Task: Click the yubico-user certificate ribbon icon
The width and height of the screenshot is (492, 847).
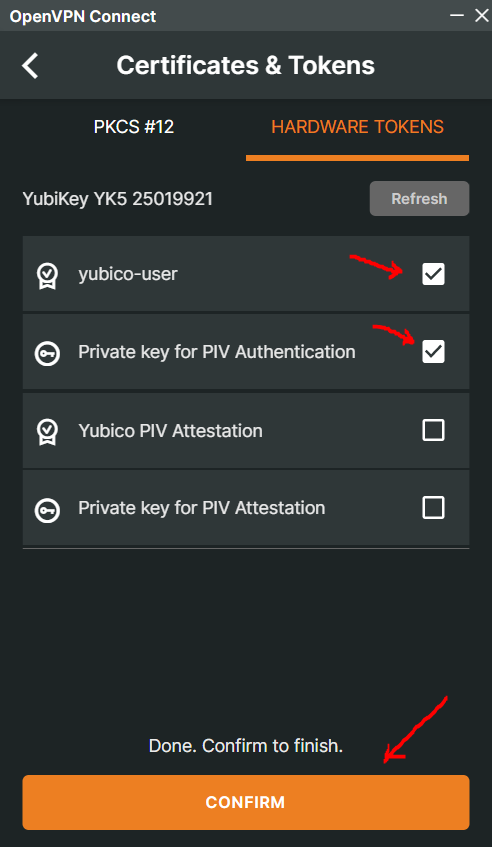Action: (x=48, y=275)
